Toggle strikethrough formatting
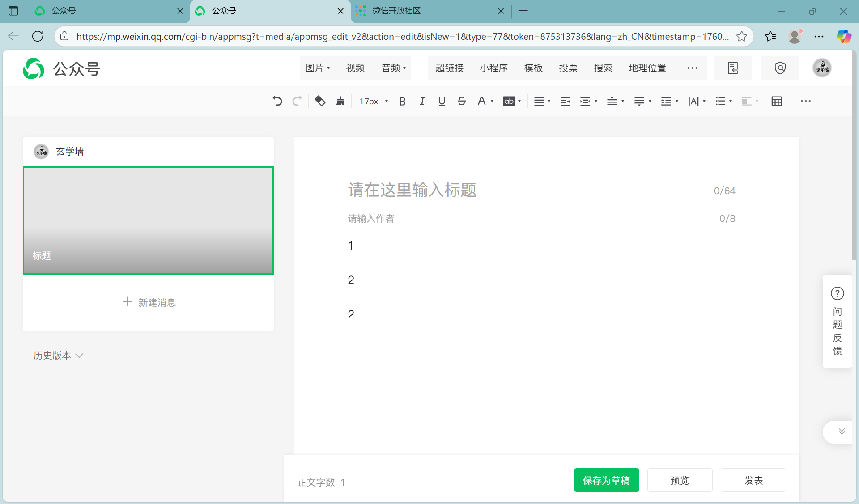This screenshot has height=504, width=859. tap(462, 101)
